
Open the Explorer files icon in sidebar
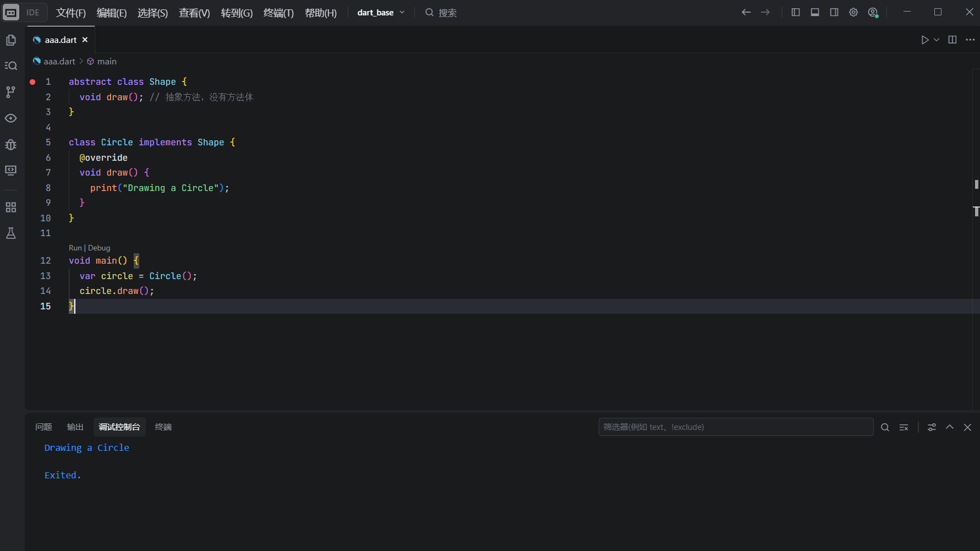pyautogui.click(x=11, y=40)
